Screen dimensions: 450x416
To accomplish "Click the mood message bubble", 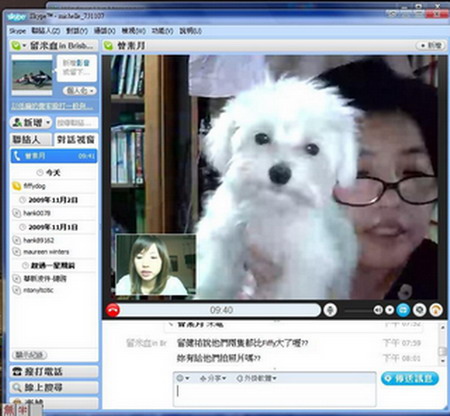I will [77, 68].
